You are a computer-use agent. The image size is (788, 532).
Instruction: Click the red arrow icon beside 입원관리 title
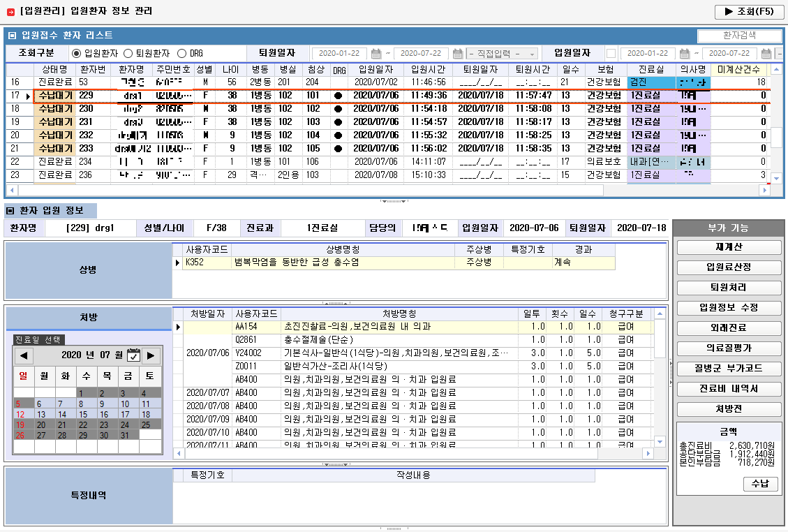pos(10,12)
